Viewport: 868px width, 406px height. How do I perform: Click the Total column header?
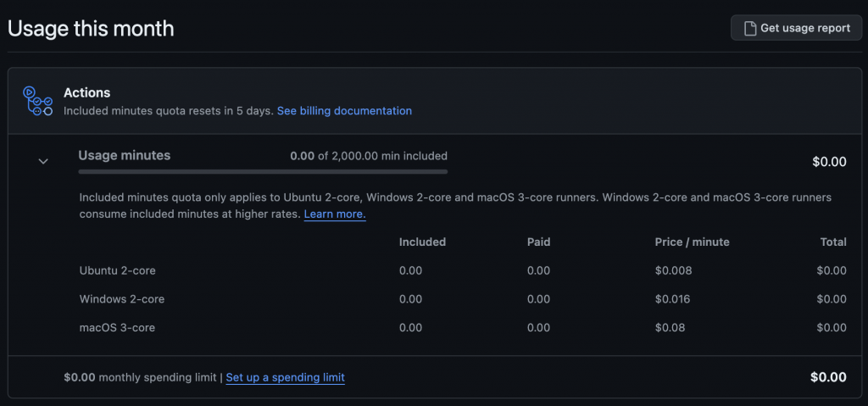(x=833, y=242)
